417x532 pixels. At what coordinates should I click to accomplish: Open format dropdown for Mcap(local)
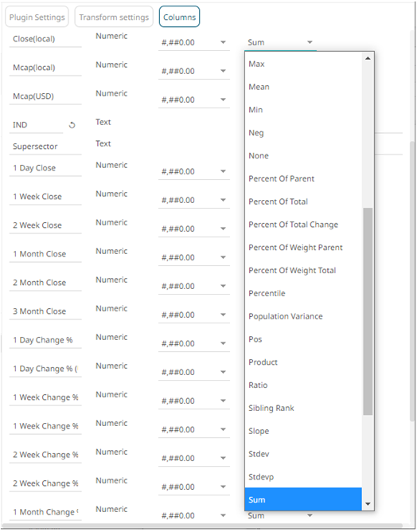pyautogui.click(x=194, y=71)
